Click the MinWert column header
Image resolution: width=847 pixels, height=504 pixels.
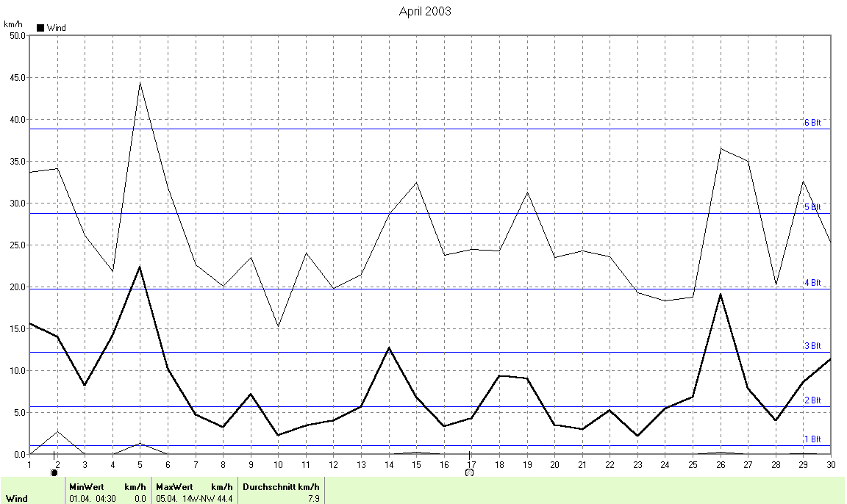click(86, 486)
